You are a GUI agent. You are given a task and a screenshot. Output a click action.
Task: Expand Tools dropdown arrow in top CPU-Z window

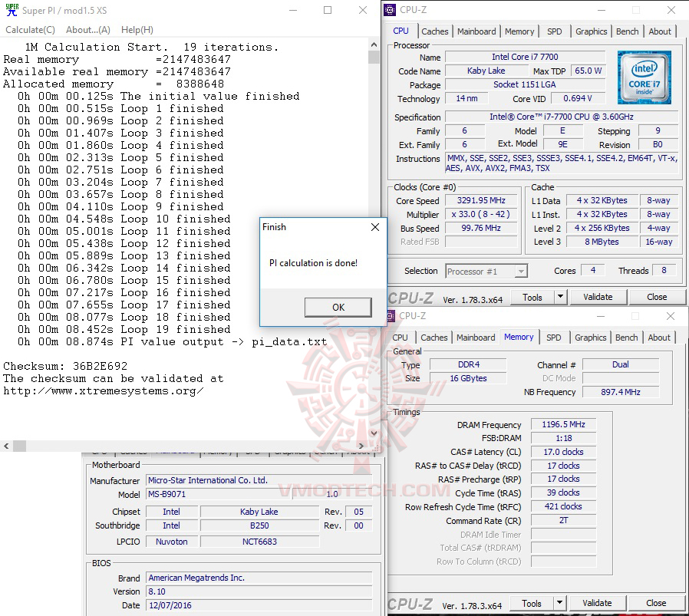(560, 298)
